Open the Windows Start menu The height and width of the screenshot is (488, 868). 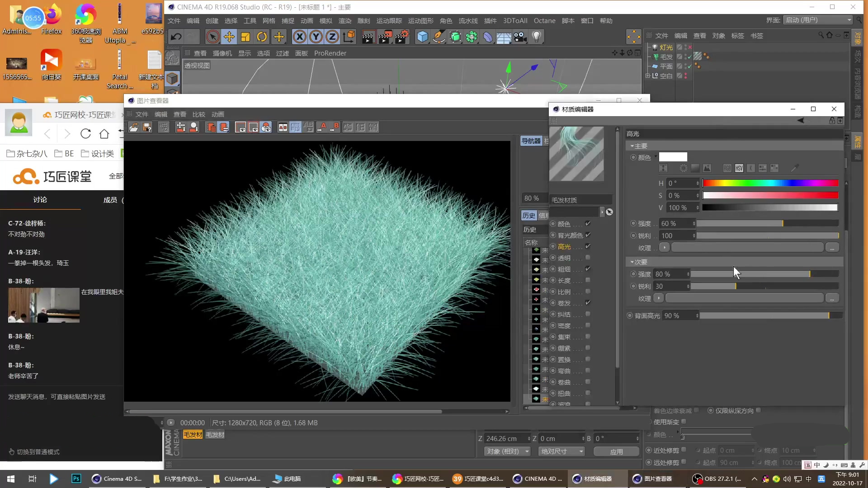tap(11, 479)
